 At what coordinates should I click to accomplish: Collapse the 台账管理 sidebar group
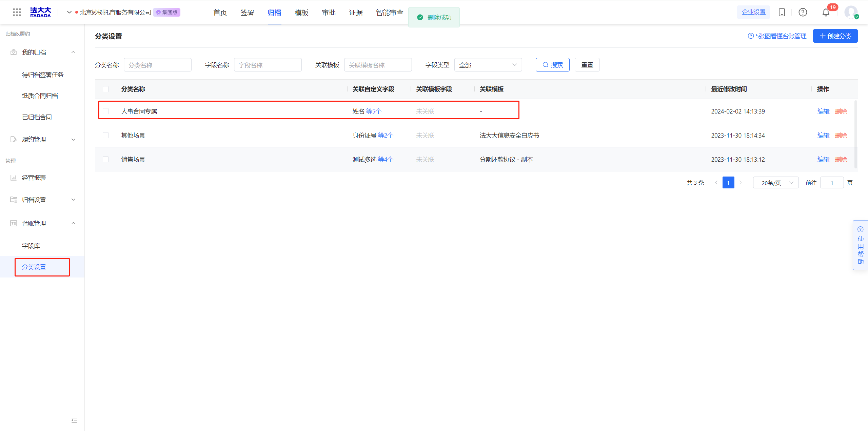click(73, 223)
